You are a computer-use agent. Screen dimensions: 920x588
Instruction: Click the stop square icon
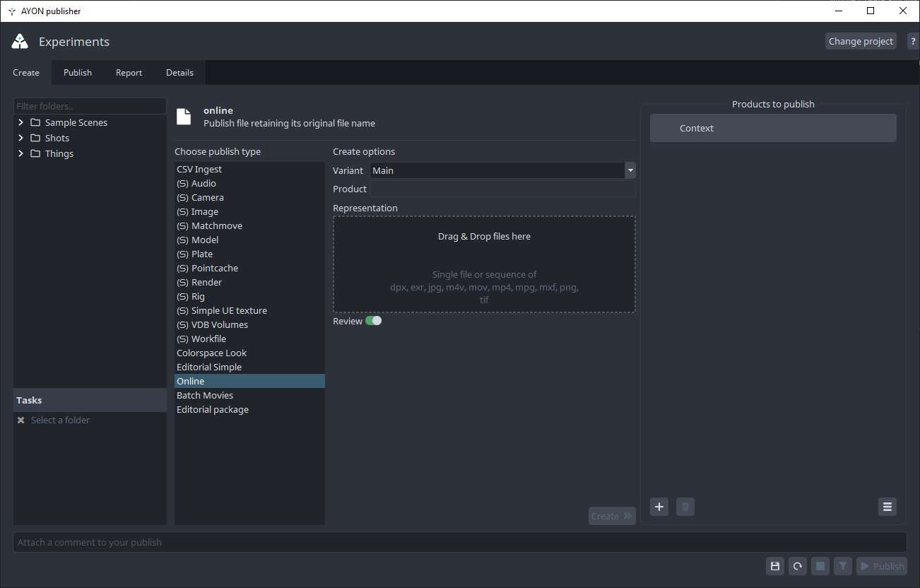[x=820, y=566]
